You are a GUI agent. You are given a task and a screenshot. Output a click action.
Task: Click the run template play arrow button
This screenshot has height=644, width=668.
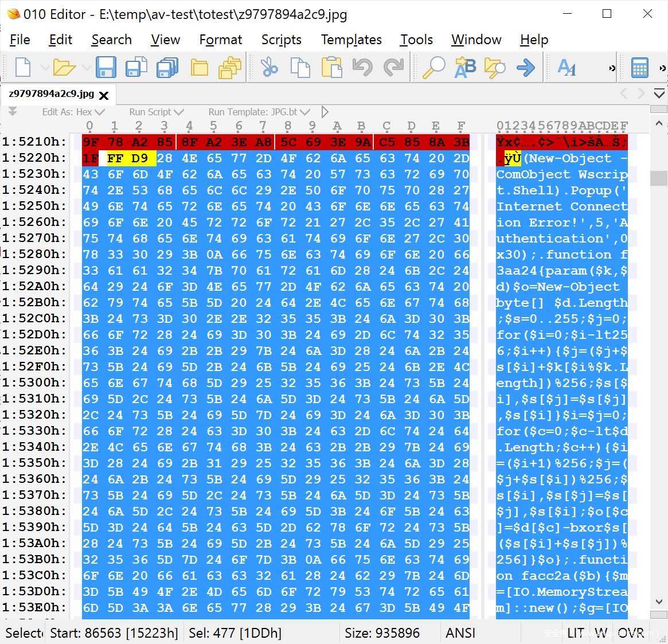tap(325, 112)
